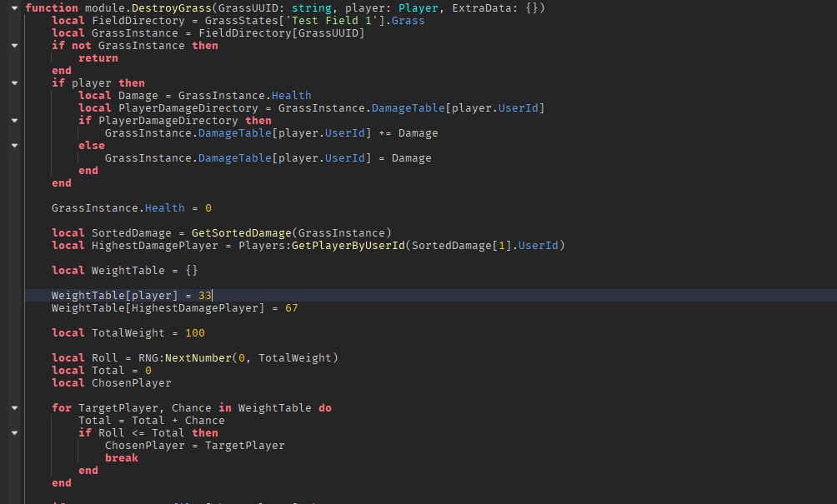Collapse the 'for TargetPlayer, Chance' loop
Viewport: 837px width, 504px height.
point(14,407)
